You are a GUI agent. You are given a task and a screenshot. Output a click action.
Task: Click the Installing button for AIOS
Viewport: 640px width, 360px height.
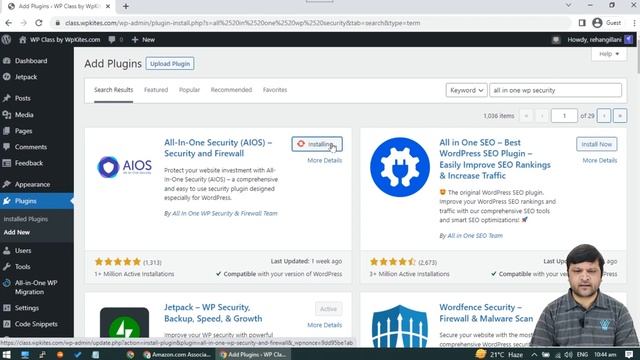click(x=317, y=144)
